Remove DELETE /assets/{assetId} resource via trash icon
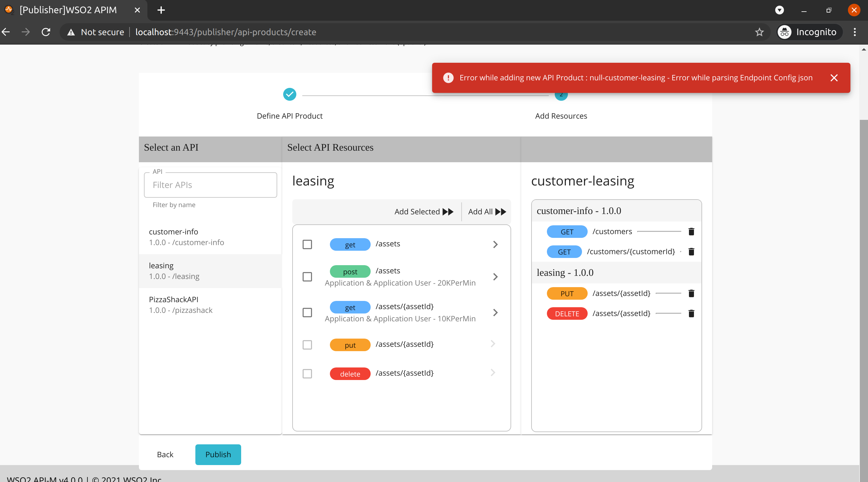This screenshot has height=482, width=868. coord(691,313)
